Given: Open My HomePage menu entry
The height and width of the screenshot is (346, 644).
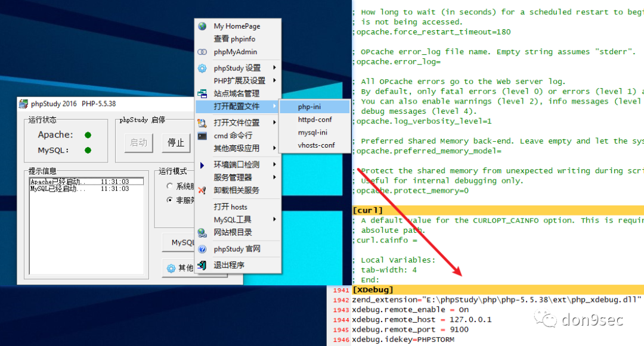Looking at the screenshot, I should tap(238, 26).
